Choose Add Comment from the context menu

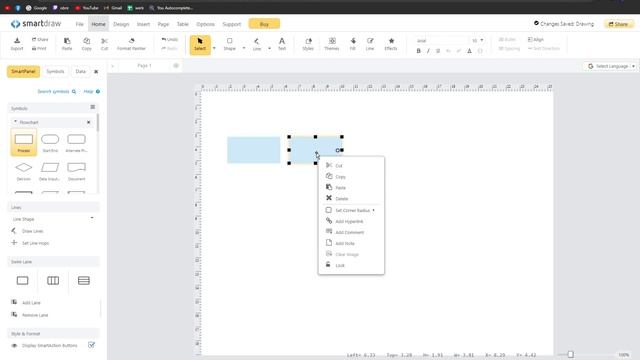351,232
